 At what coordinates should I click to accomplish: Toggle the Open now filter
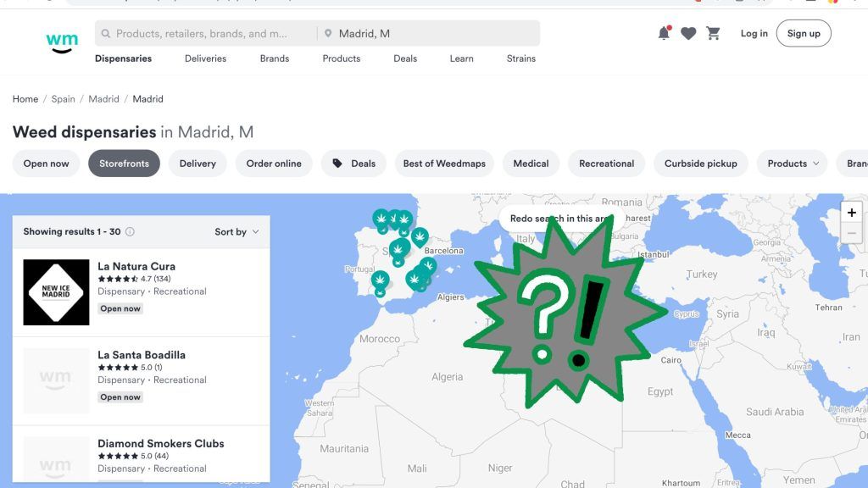click(47, 164)
